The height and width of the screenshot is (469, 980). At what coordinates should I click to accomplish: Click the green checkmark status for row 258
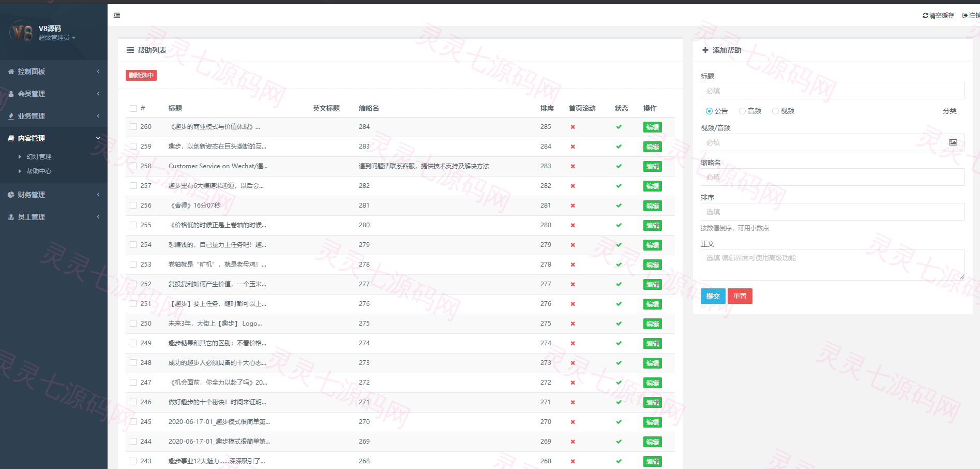pos(619,166)
